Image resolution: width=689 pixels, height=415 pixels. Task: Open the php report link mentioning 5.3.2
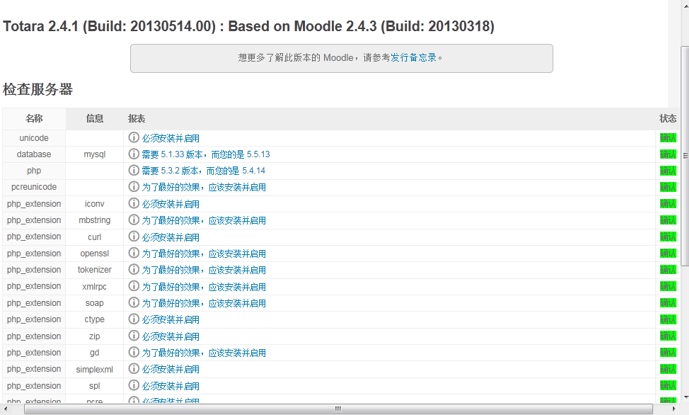click(x=203, y=171)
